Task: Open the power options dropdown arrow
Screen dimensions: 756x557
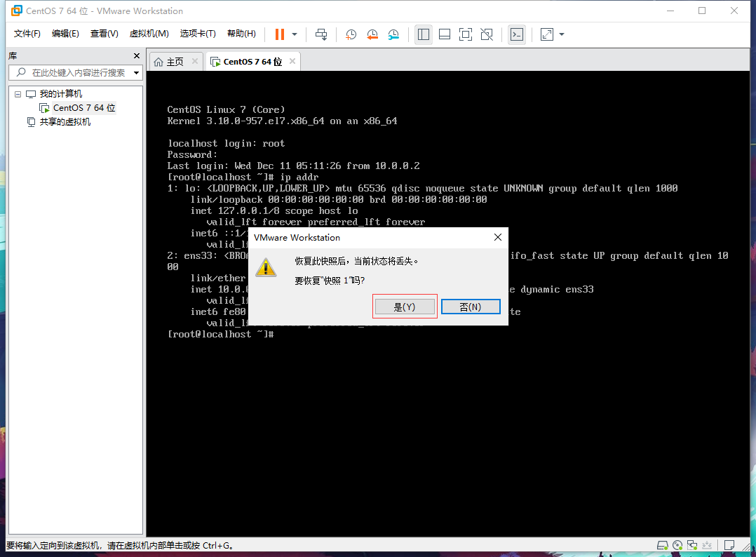Action: (x=295, y=34)
